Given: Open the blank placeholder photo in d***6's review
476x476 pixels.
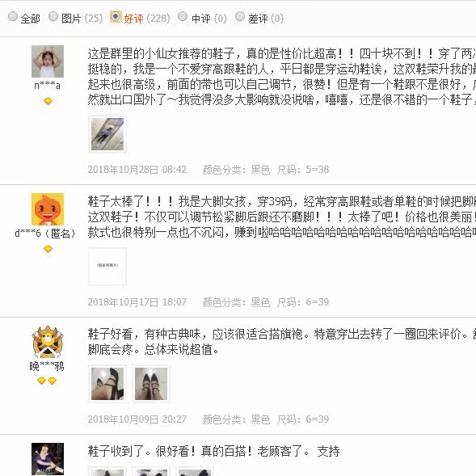Looking at the screenshot, I should pyautogui.click(x=107, y=267).
